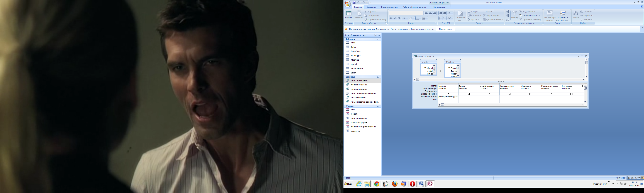644x193 pixels.
Task: Click the taskbar clock 21:15
Action: (x=634, y=182)
